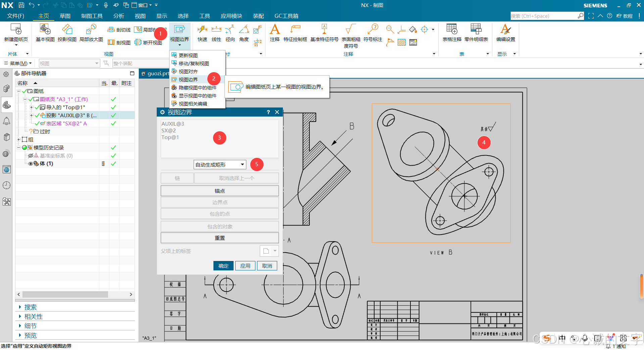Click the 锚点 button
This screenshot has width=644, height=350.
220,191
